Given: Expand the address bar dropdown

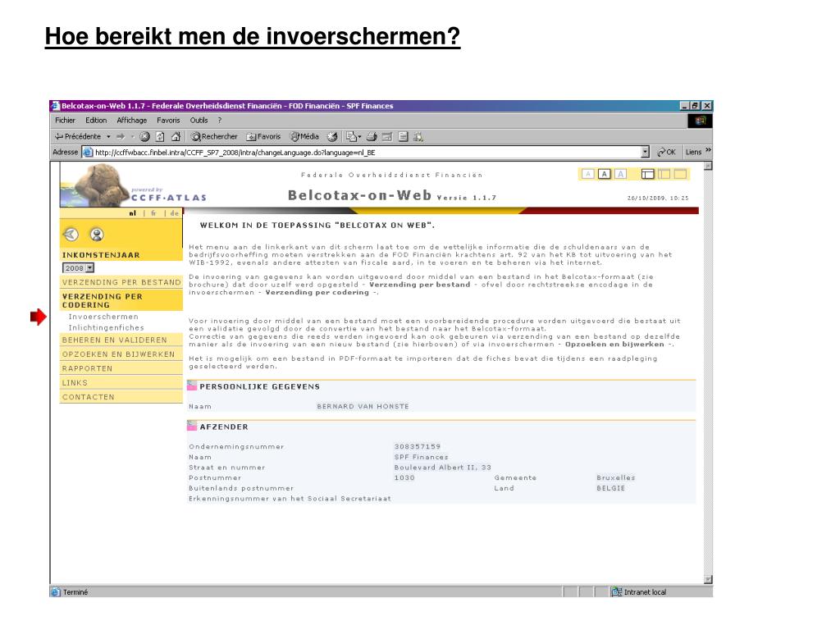Looking at the screenshot, I should (x=645, y=152).
